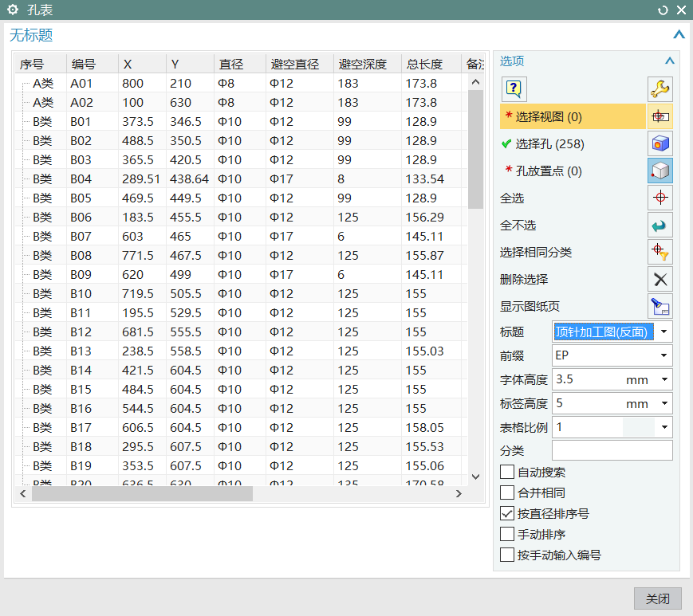The image size is (693, 616).
Task: Select row B13 in hole table
Action: click(x=241, y=351)
